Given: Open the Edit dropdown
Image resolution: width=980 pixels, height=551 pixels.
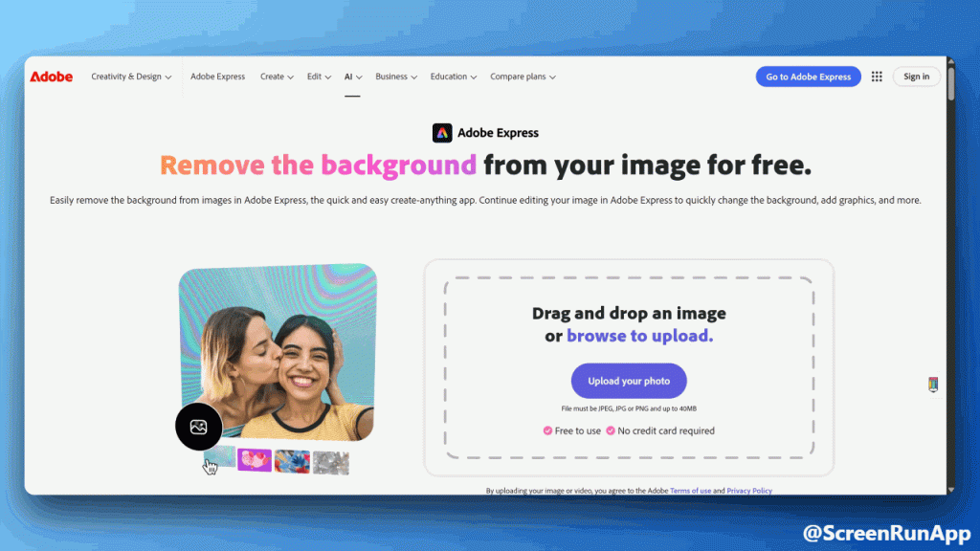Looking at the screenshot, I should [x=319, y=77].
